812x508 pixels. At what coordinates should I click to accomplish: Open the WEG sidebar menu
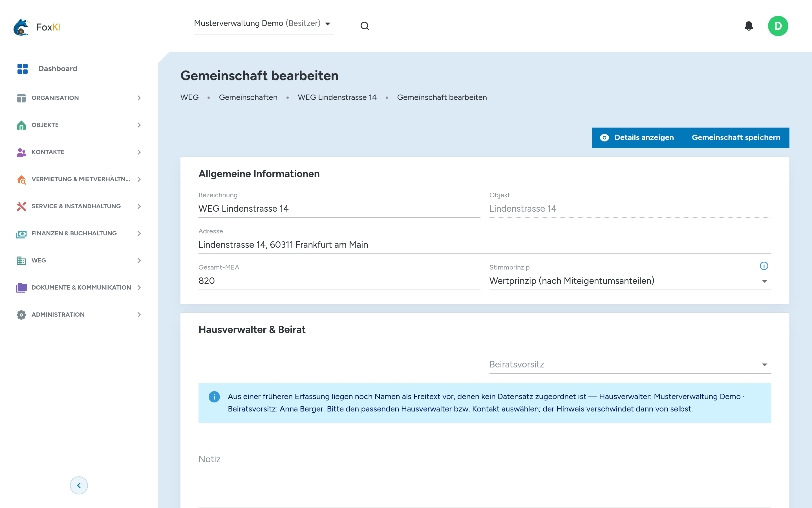pos(79,260)
